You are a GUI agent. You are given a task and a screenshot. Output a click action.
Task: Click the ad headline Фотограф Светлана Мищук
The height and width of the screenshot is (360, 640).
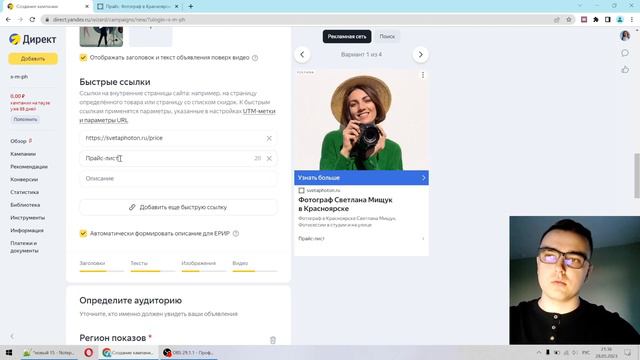pyautogui.click(x=345, y=204)
